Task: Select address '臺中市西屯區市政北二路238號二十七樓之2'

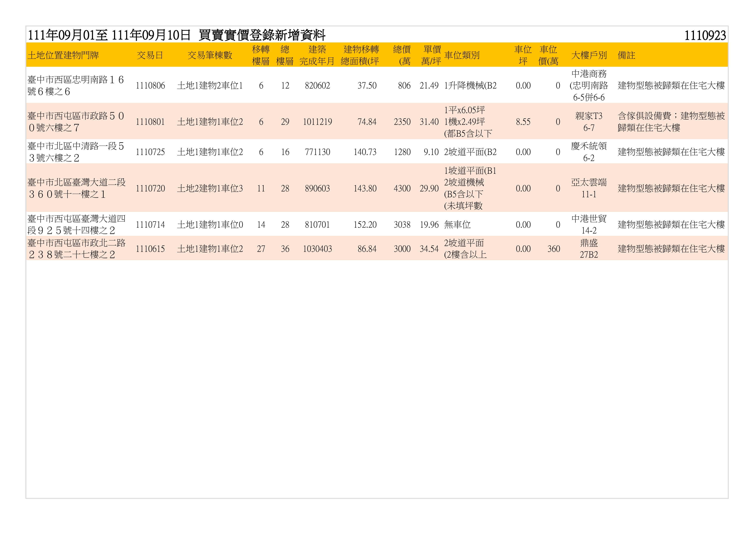Action: pos(76,249)
